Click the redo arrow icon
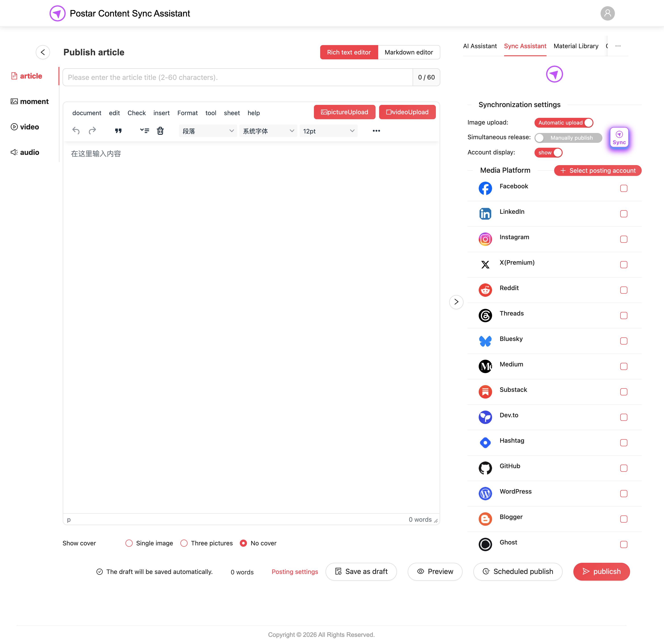The height and width of the screenshot is (644, 664). click(92, 131)
